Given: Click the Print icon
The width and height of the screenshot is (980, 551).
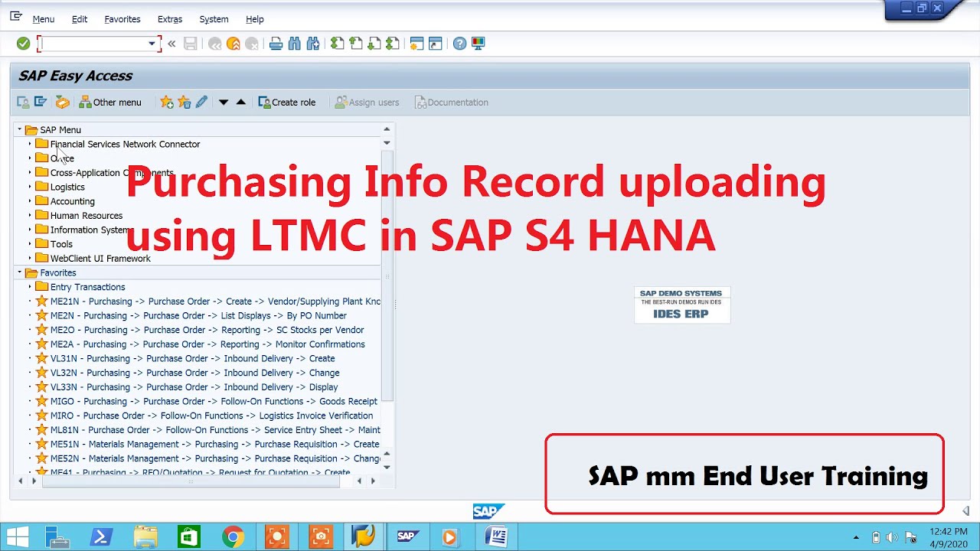Looking at the screenshot, I should coord(276,44).
